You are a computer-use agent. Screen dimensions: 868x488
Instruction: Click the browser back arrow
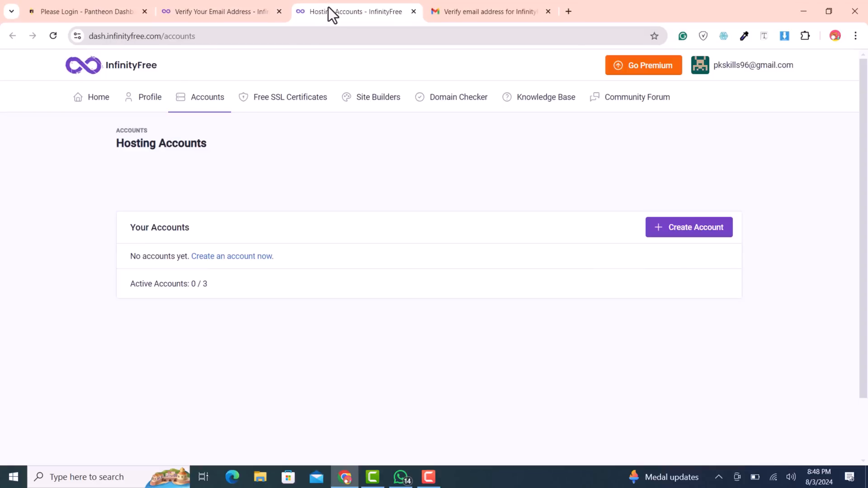[13, 36]
